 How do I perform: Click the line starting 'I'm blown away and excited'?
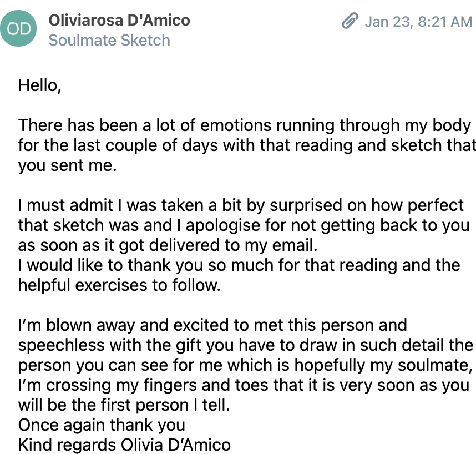tap(212, 325)
